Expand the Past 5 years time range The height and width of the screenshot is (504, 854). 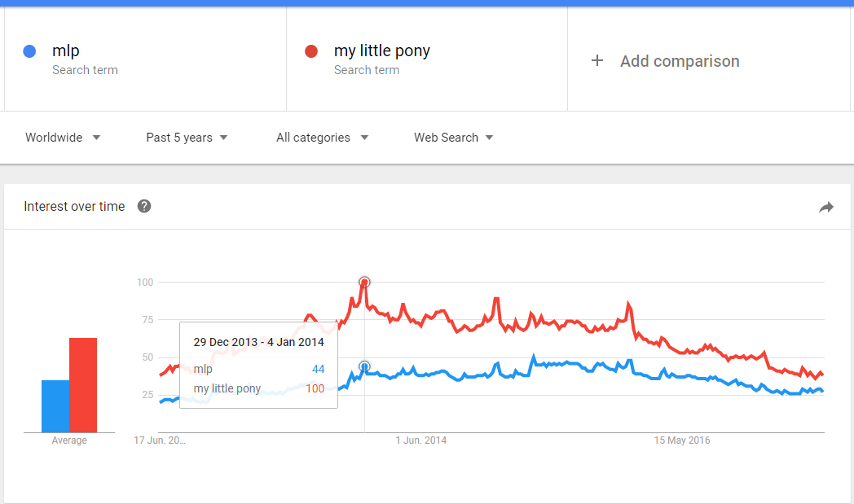click(x=187, y=138)
